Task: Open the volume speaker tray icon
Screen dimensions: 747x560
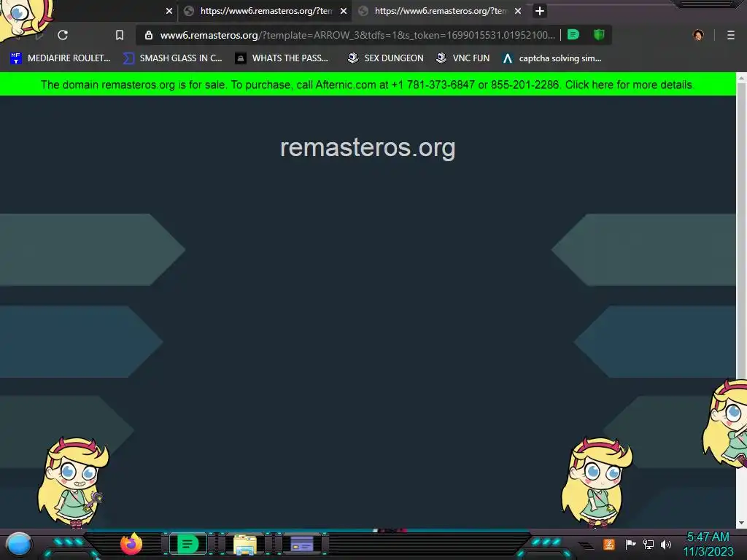Action: (666, 544)
